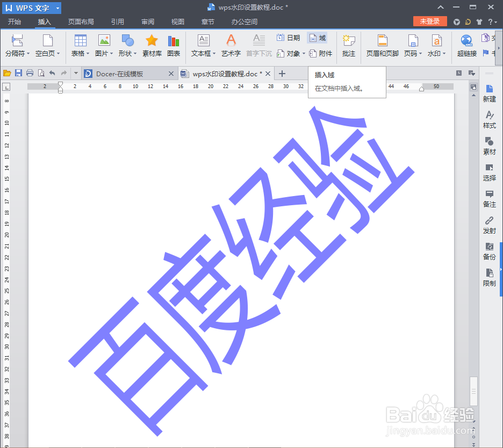Expand the 形状 dropdown arrow
The width and height of the screenshot is (503, 448).
pyautogui.click(x=135, y=54)
